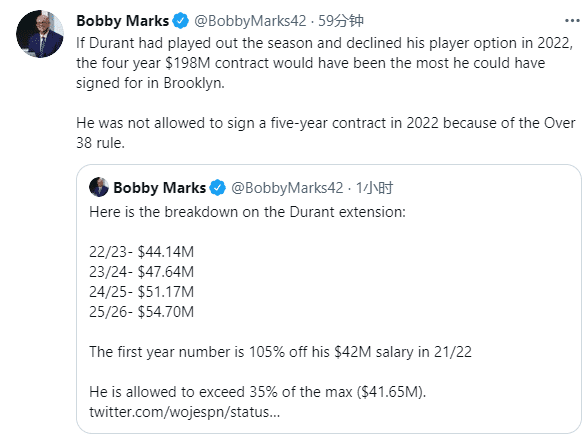The image size is (585, 436).
Task: Click the small avatar in the quoted tweet
Action: tap(99, 187)
